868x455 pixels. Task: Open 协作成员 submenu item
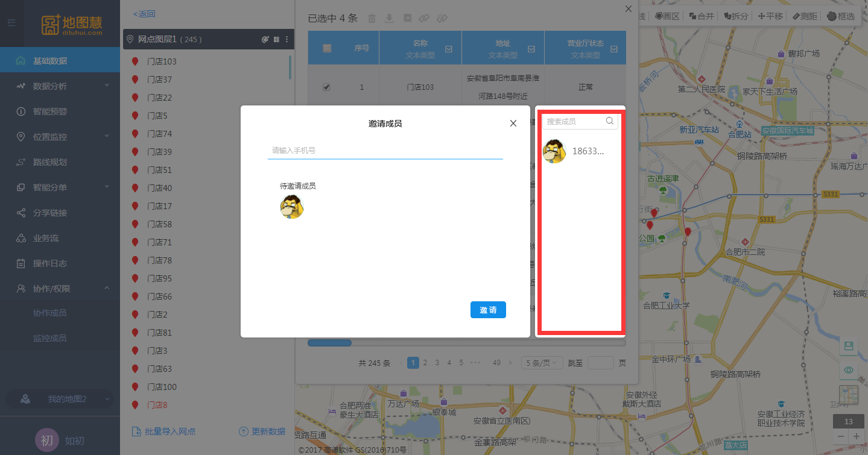50,313
